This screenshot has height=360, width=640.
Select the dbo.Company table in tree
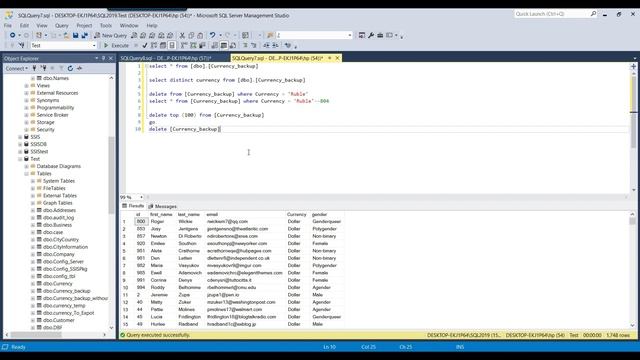point(58,254)
